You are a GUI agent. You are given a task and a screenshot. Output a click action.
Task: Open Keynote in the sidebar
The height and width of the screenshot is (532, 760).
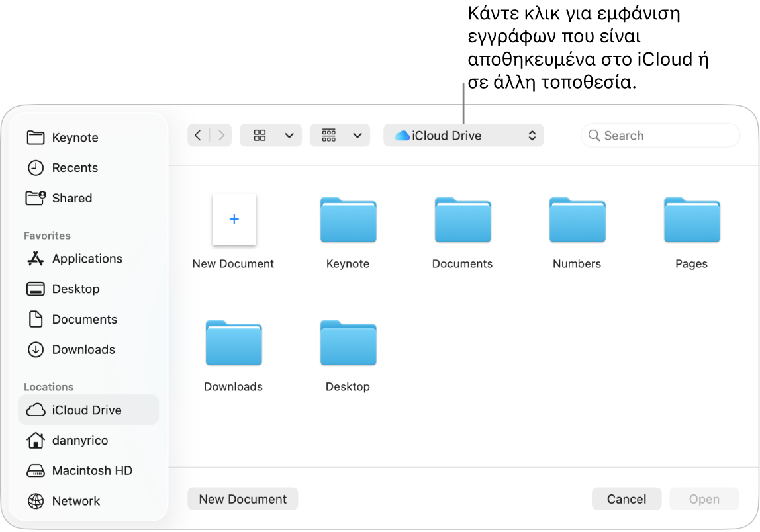[88, 138]
